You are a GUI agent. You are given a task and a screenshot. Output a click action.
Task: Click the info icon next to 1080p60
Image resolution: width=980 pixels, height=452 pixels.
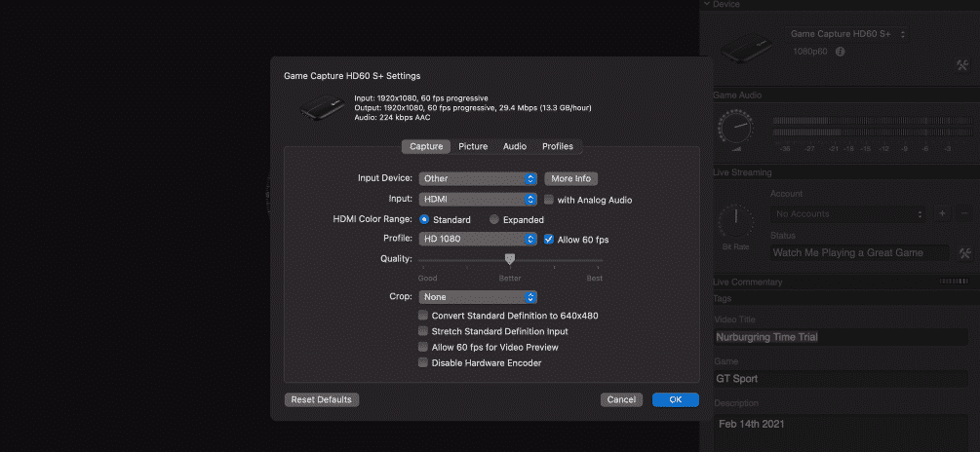(x=840, y=52)
